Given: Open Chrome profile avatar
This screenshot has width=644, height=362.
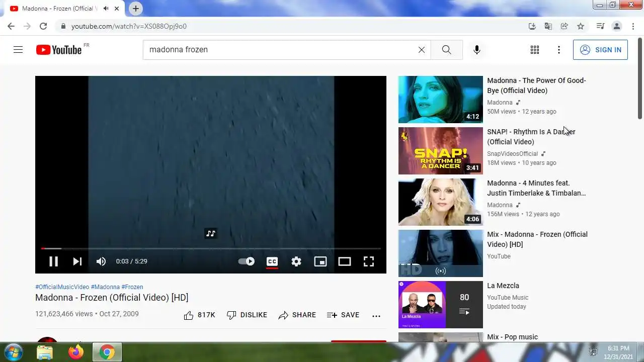Looking at the screenshot, I should pyautogui.click(x=617, y=26).
